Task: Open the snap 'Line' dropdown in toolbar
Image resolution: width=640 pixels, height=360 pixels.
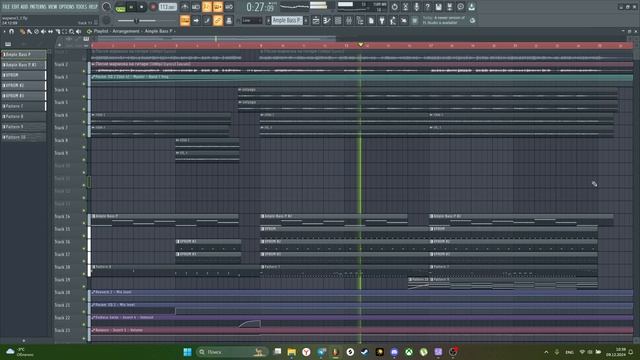Action: click(252, 20)
